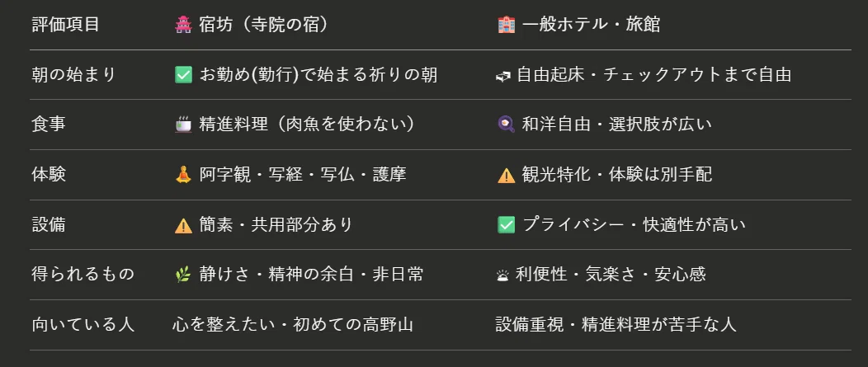868x367 pixels.
Task: Click the meditating person icon beside 阿字観
Action: (182, 174)
